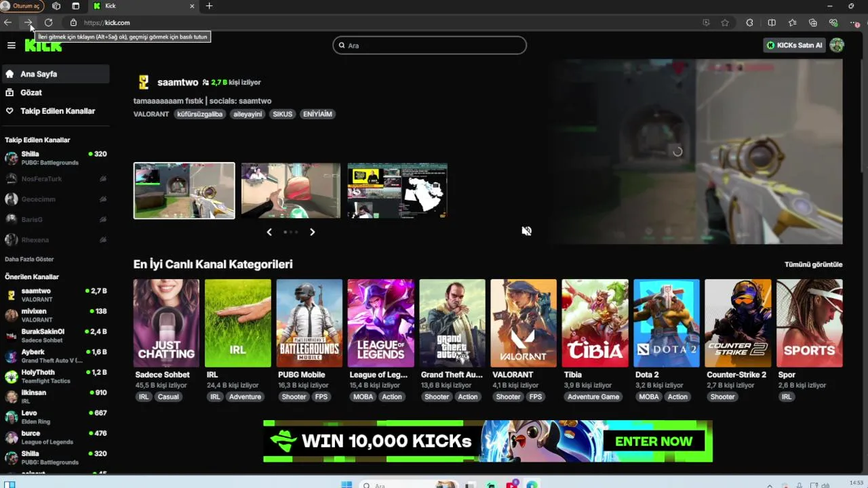Image resolution: width=868 pixels, height=488 pixels.
Task: Open browser essentials heart icon
Action: (x=833, y=22)
